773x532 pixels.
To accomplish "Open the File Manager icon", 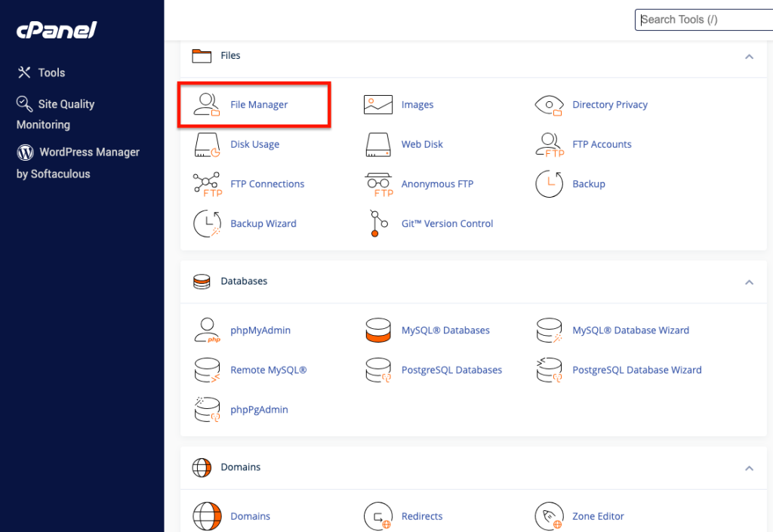I will click(x=207, y=104).
